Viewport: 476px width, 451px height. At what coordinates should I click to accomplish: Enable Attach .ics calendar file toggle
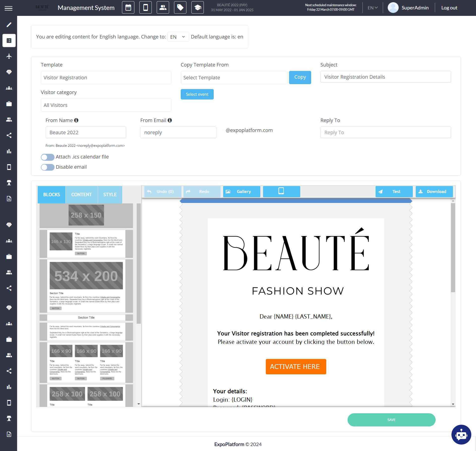[48, 157]
